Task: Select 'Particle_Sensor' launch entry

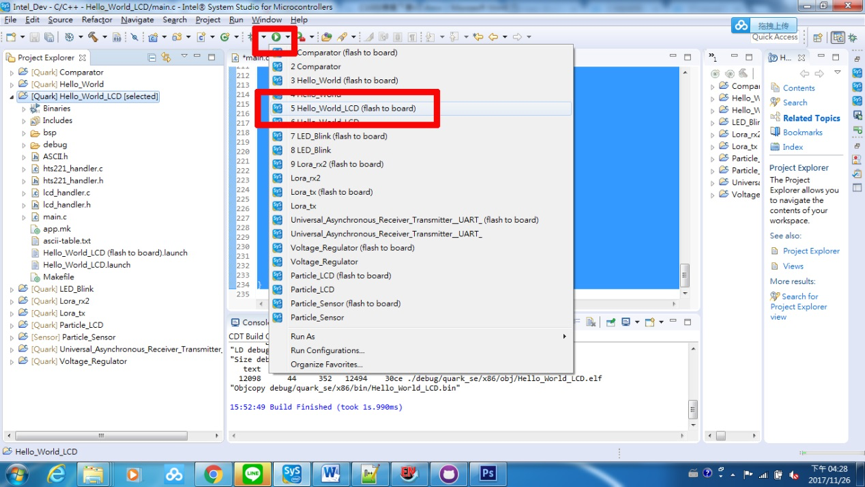Action: click(x=421, y=317)
